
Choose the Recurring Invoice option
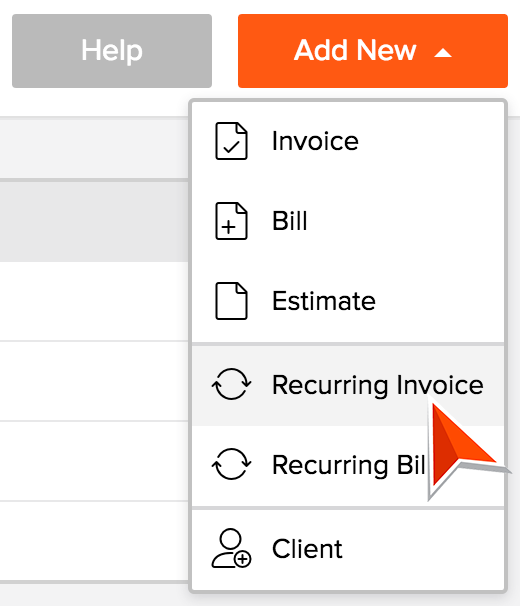[348, 385]
